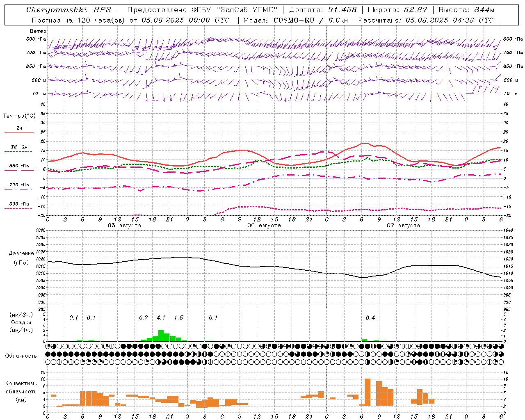Click the 0.7 precipitation total value
The height and width of the screenshot is (420, 525).
coord(144,318)
